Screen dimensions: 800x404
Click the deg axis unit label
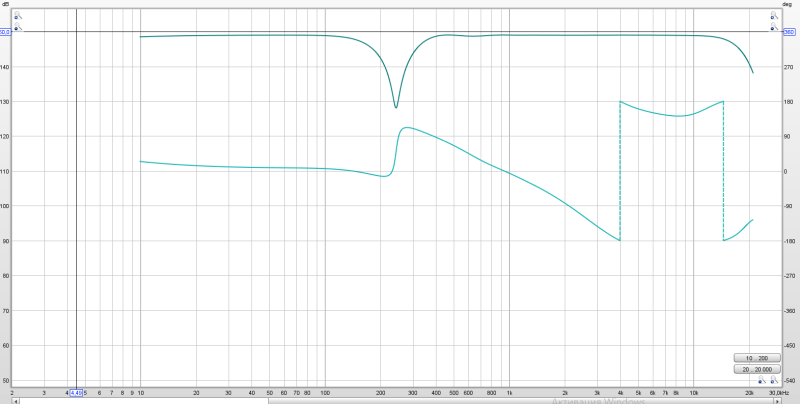point(786,4)
